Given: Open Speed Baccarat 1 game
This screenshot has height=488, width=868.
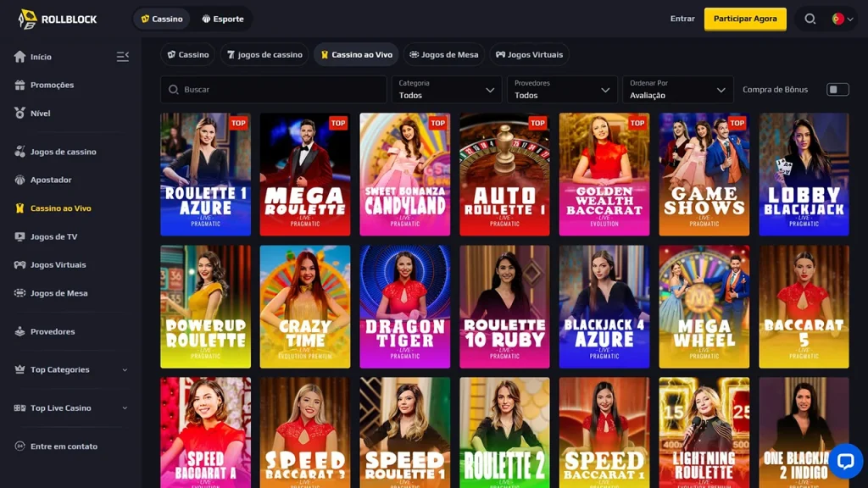Looking at the screenshot, I should point(604,433).
